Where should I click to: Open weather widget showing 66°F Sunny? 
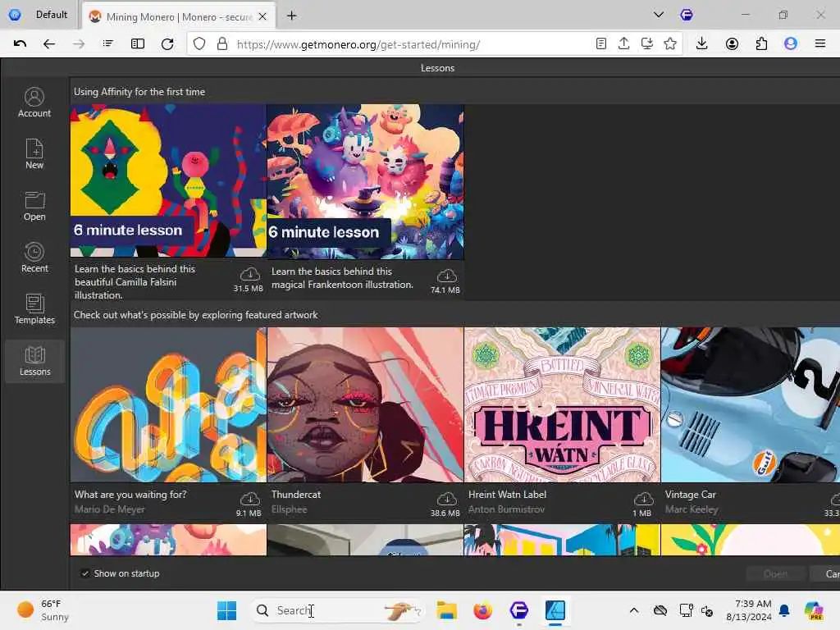[x=43, y=610]
